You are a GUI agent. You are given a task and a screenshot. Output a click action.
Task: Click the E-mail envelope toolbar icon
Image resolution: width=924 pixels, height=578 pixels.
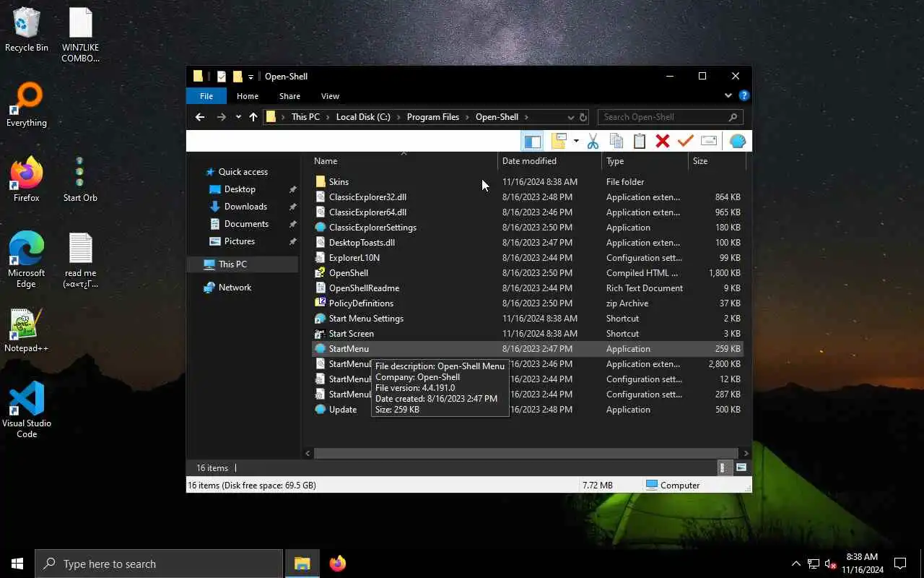tap(708, 142)
